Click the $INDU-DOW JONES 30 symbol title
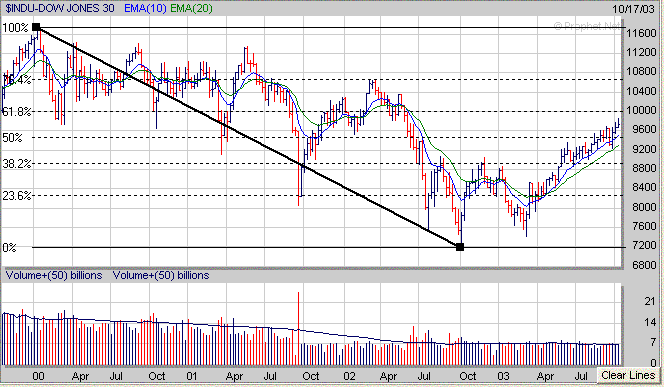Viewport: 664px width, 387px height. pos(60,8)
